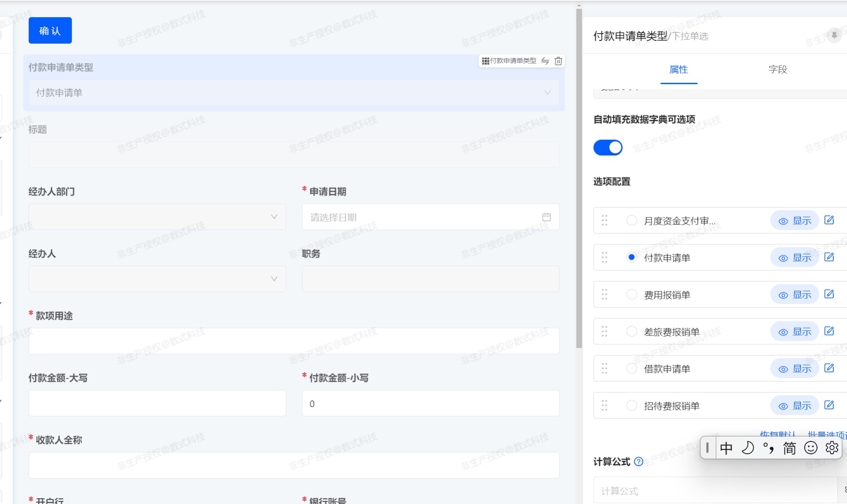The height and width of the screenshot is (504, 847).
Task: Click 中 language mode in IME toolbar
Action: pos(726,448)
